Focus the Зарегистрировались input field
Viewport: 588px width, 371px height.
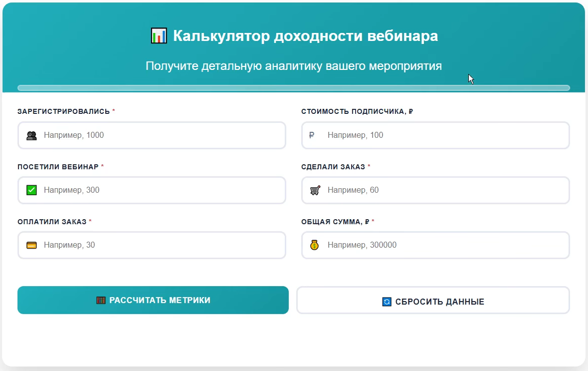pyautogui.click(x=152, y=135)
